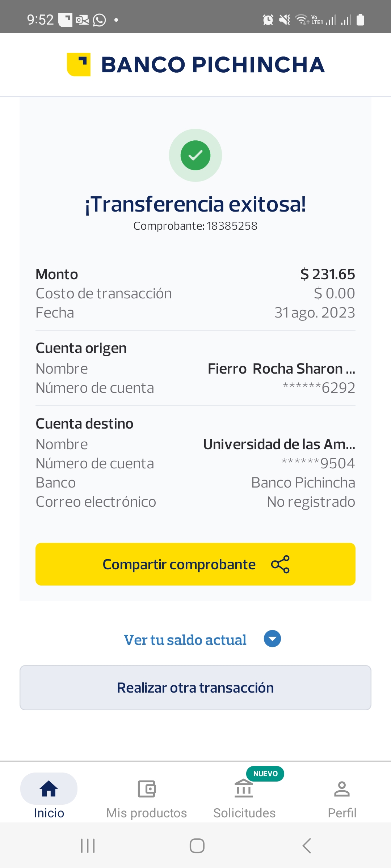This screenshot has width=391, height=868.
Task: Open the Perfil person icon
Action: pyautogui.click(x=342, y=789)
